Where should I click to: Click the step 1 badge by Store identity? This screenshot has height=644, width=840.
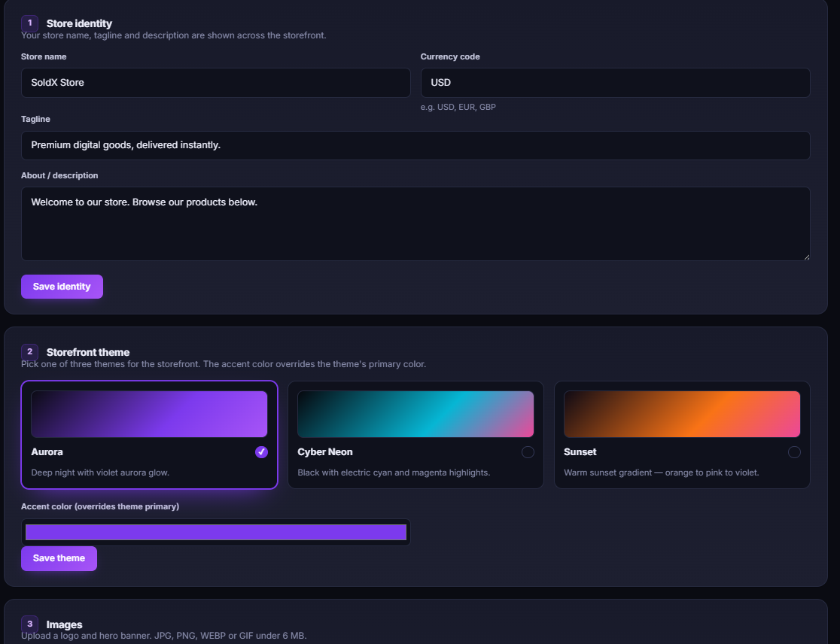29,23
